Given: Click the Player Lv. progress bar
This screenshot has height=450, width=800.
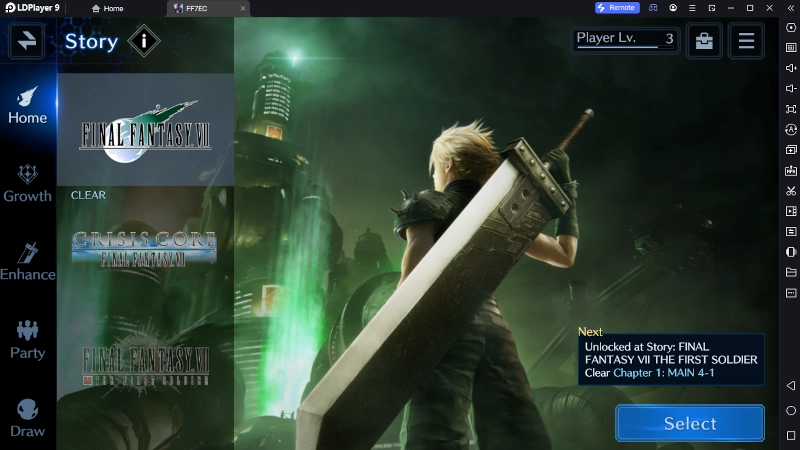Looking at the screenshot, I should (625, 40).
